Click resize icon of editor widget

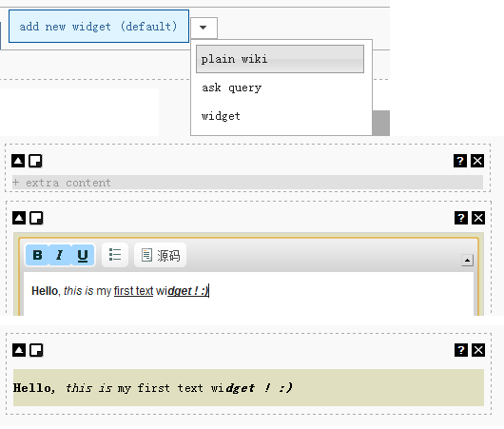(x=36, y=218)
